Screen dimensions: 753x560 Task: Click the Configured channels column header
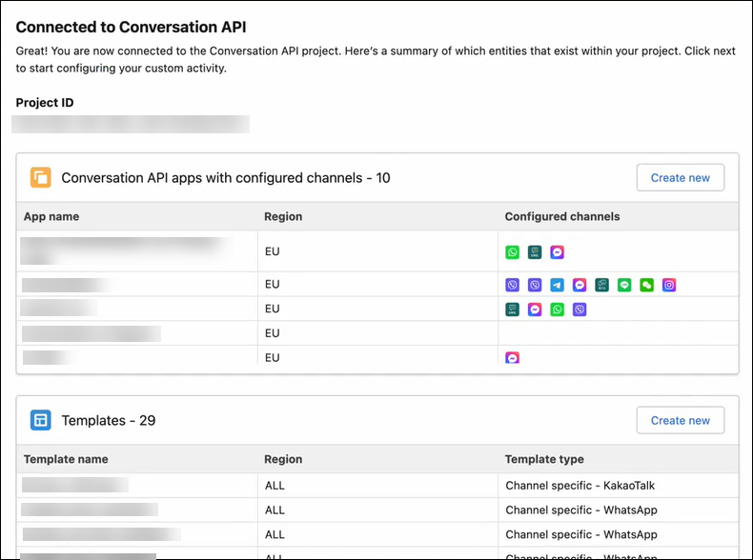click(x=561, y=216)
